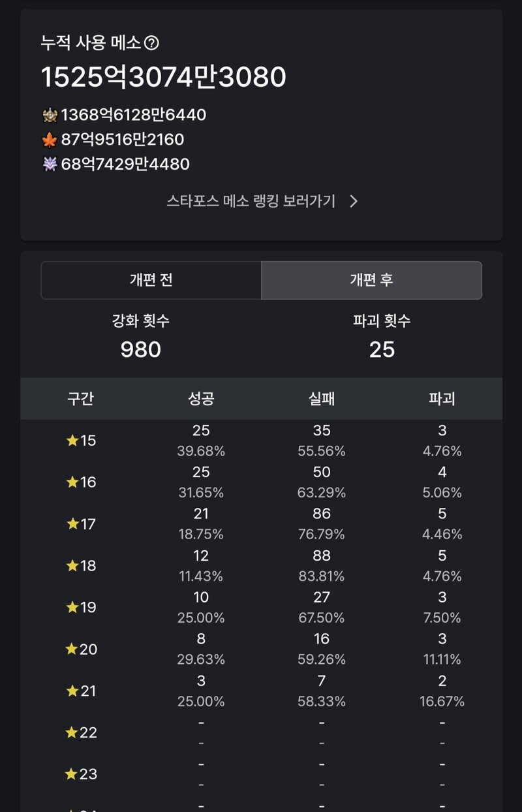Click the ★18 success rate 11.43%
The width and height of the screenshot is (522, 812).
[201, 576]
